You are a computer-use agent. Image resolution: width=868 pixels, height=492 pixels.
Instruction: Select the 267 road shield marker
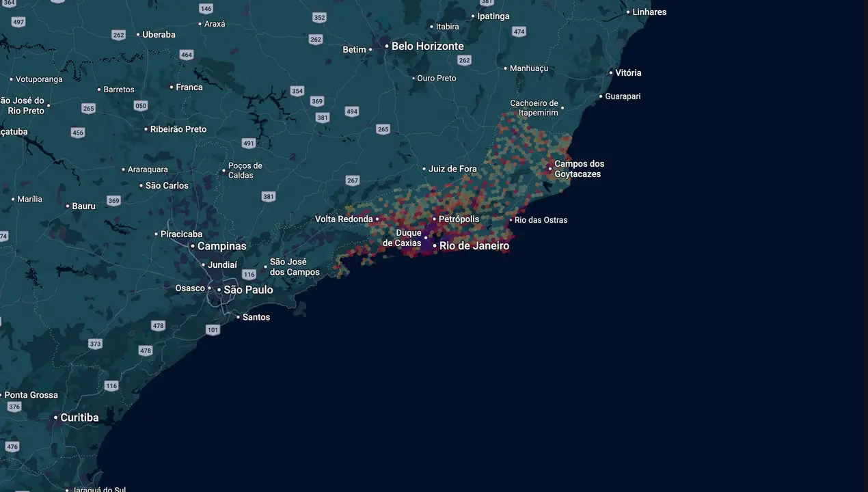pos(353,180)
